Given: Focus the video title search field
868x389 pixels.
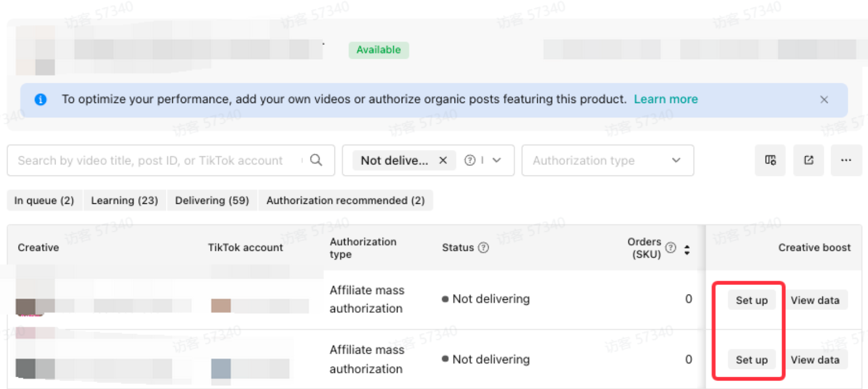Looking at the screenshot, I should [x=155, y=161].
